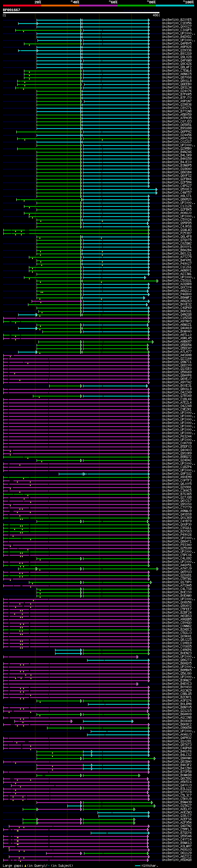
Task: Click the BP091667 query name
Action: click(x=11, y=10)
